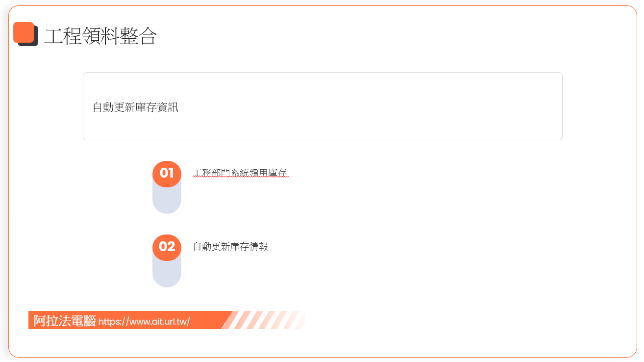644x362 pixels.
Task: Select the slide title 工程領料整合
Action: coord(100,36)
